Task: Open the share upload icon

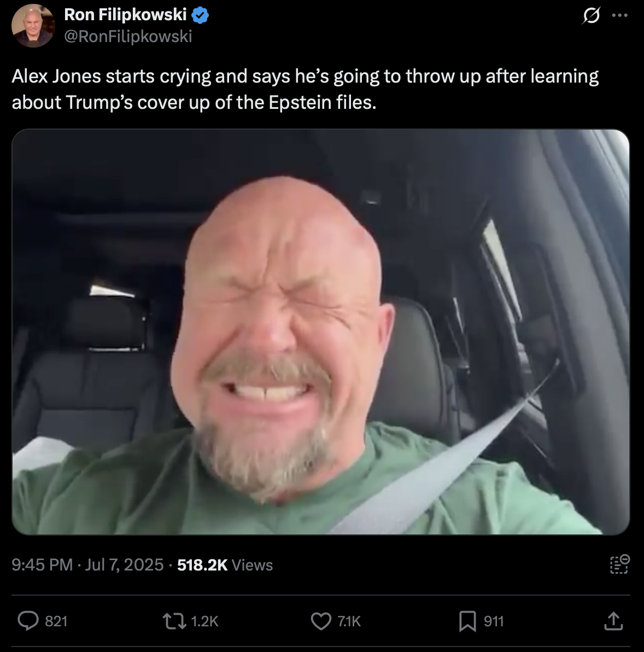Action: 613,621
